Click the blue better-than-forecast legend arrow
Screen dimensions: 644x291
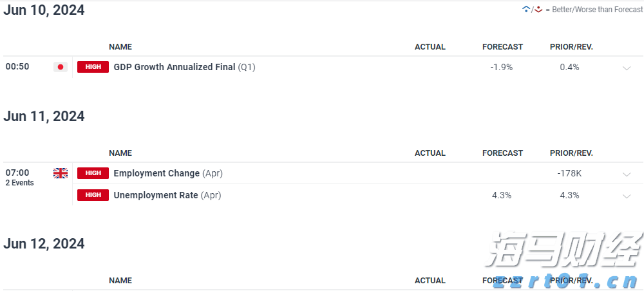pos(526,9)
